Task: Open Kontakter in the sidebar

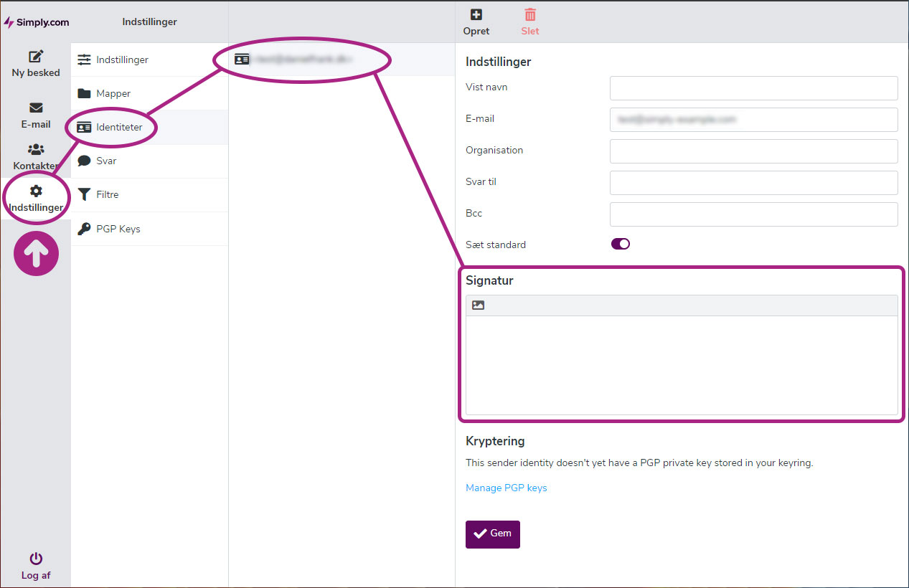Action: (x=36, y=157)
